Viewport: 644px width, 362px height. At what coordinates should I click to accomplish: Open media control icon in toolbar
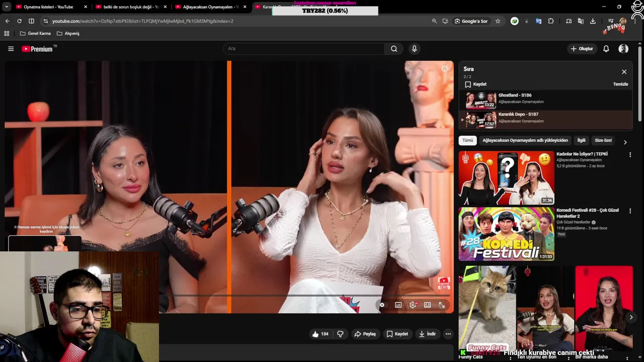[611, 21]
